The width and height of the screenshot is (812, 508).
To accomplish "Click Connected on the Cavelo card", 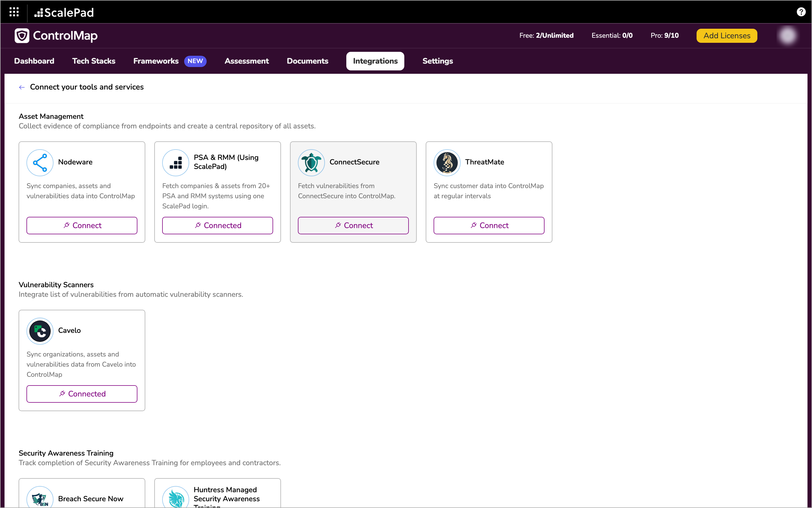I will click(82, 394).
